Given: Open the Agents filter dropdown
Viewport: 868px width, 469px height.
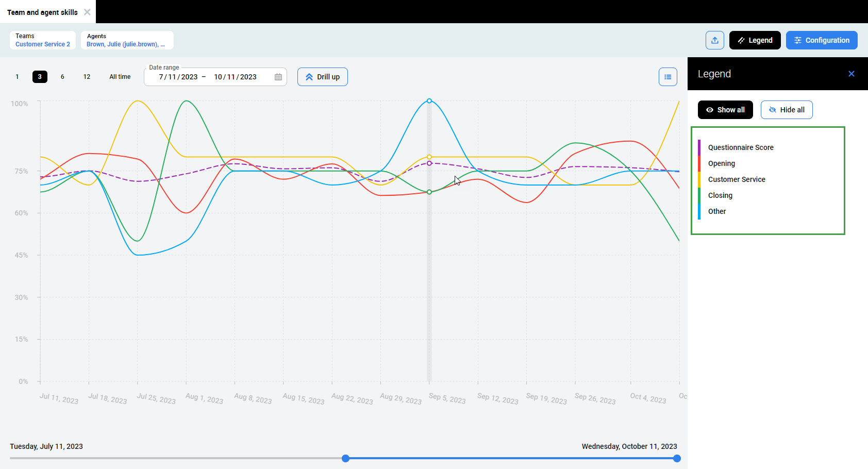Looking at the screenshot, I should [x=127, y=40].
